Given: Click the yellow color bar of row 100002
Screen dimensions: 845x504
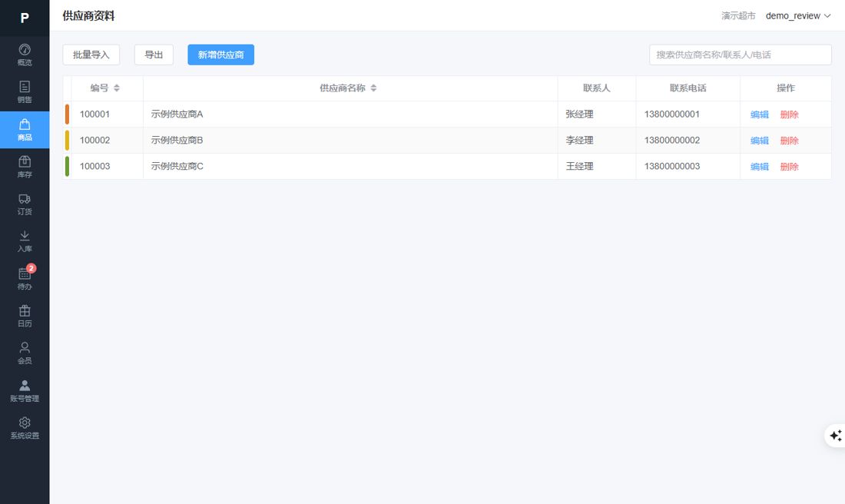Looking at the screenshot, I should [68, 140].
